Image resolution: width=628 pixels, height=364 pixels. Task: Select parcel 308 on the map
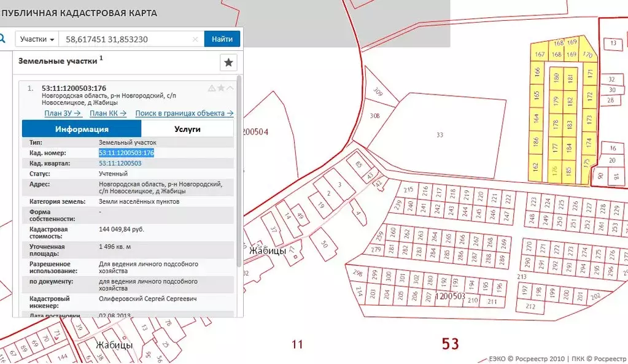tap(374, 115)
